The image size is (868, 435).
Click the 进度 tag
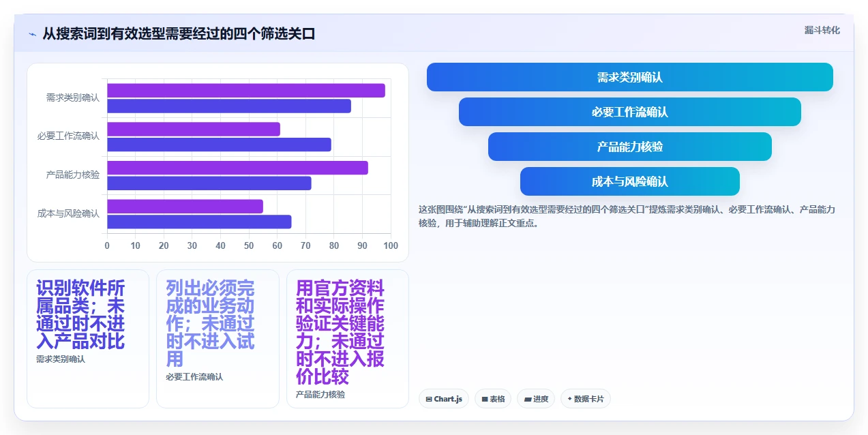(536, 399)
